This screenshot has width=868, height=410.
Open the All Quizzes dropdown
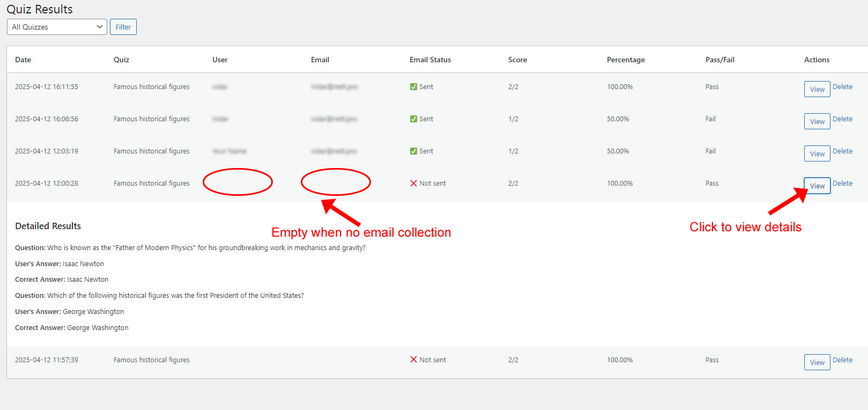pyautogui.click(x=57, y=27)
